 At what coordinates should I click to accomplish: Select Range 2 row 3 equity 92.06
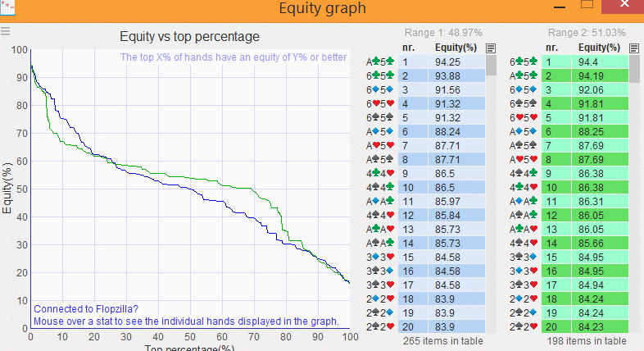600,90
